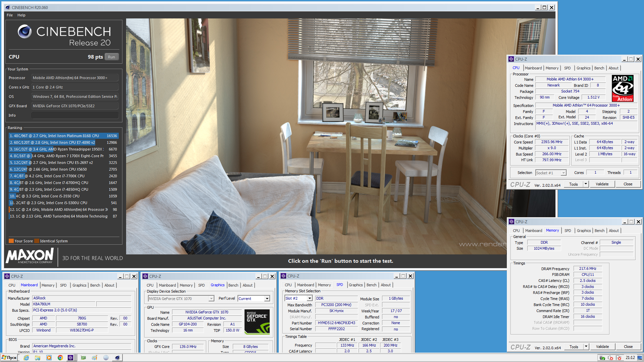Switch to Cinebench taskbar button

[x=117, y=358]
